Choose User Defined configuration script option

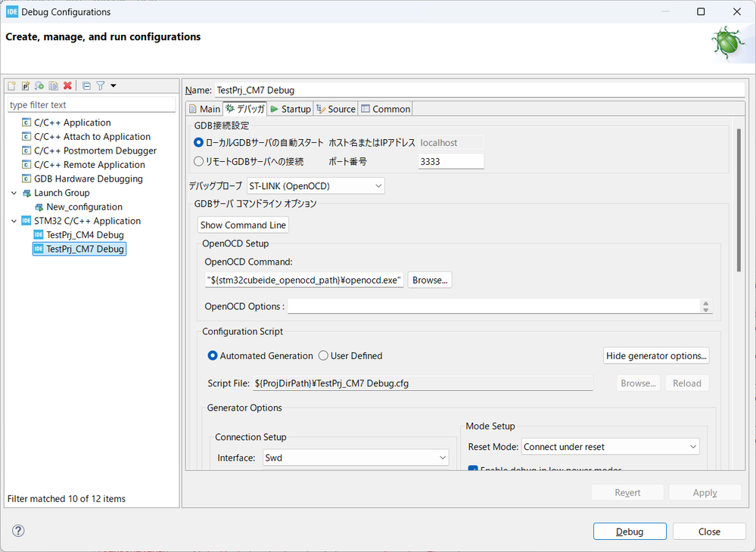pos(323,355)
